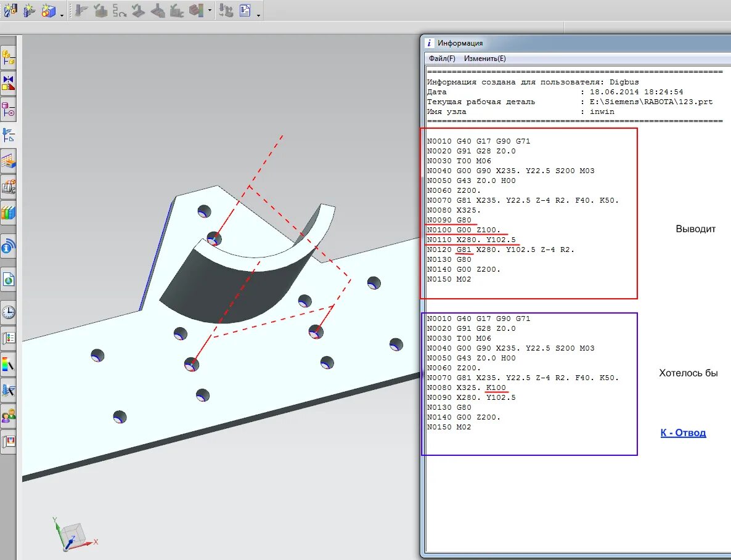Click the Информация window title bar
The height and width of the screenshot is (560, 731).
pyautogui.click(x=576, y=43)
